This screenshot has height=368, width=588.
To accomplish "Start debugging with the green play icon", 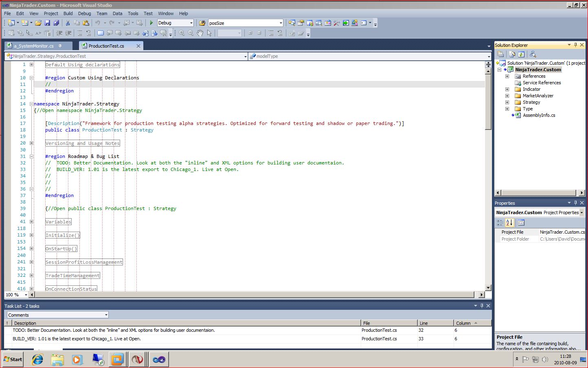I will [x=151, y=23].
